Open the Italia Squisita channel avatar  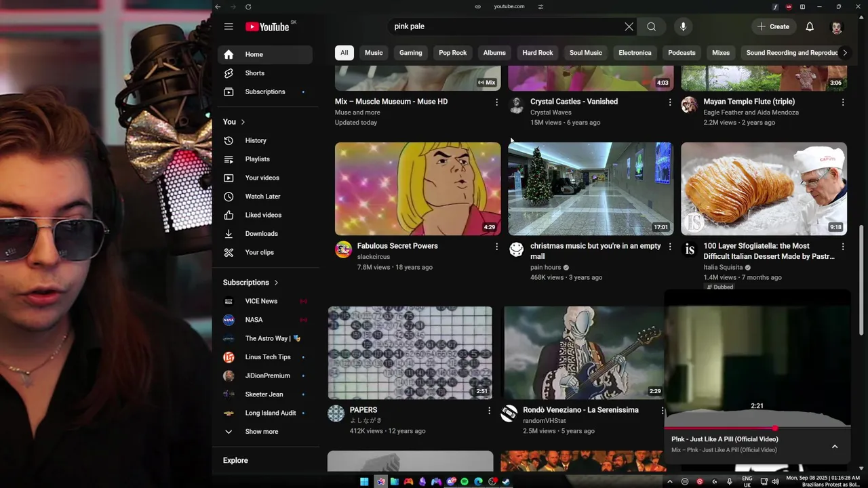point(690,249)
